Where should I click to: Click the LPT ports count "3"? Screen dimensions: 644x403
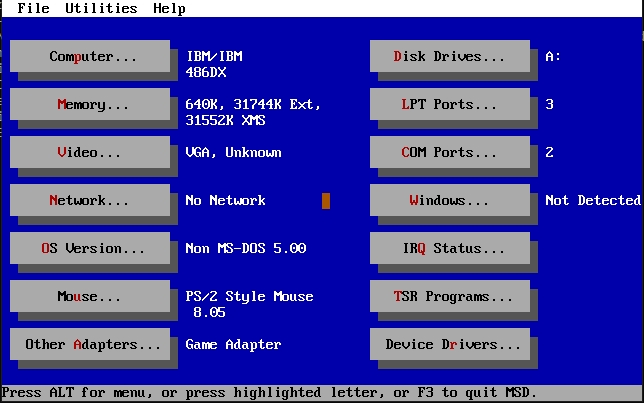pos(550,104)
